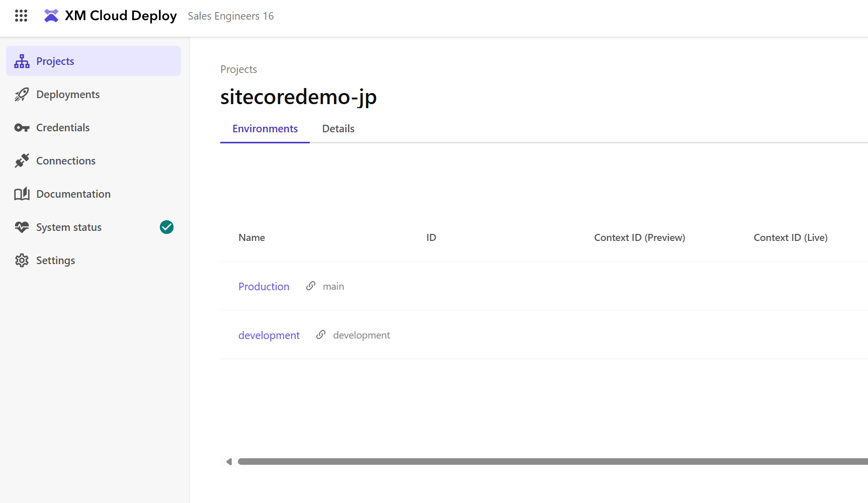Click the Deployments rocket icon

tap(22, 94)
